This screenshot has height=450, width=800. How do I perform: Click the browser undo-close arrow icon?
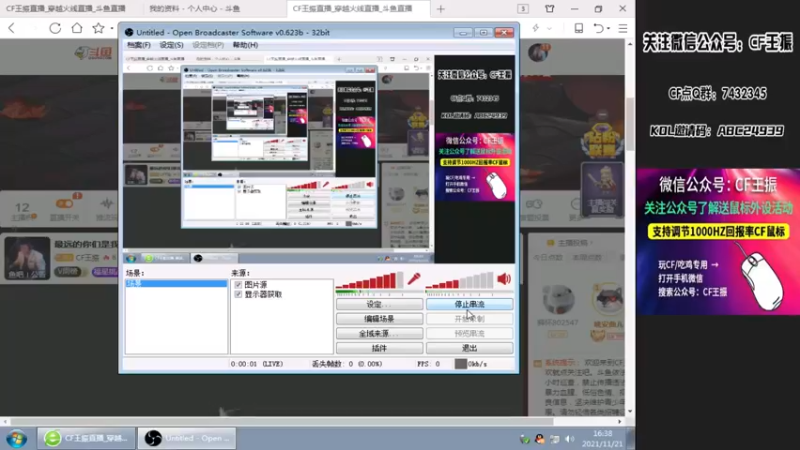[598, 29]
